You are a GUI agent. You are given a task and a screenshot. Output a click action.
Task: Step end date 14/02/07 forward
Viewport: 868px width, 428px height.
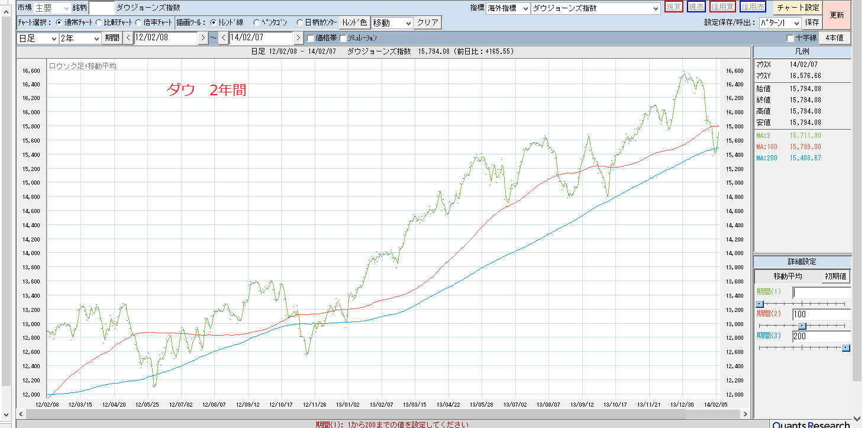coord(298,38)
